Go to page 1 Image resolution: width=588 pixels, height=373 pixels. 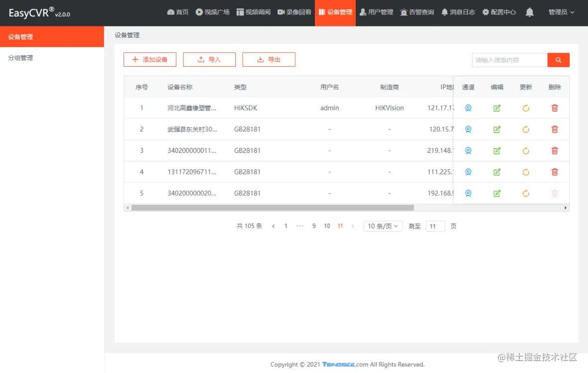coord(286,226)
